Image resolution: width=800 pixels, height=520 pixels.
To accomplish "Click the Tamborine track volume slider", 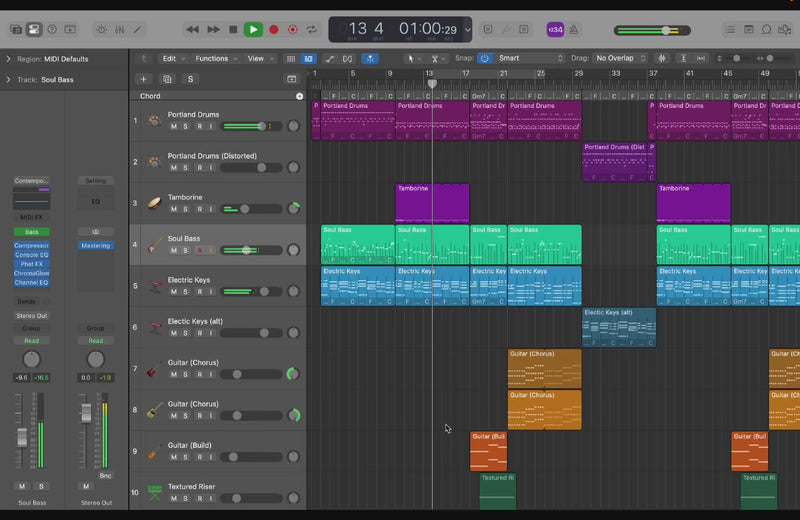I will tap(250, 209).
